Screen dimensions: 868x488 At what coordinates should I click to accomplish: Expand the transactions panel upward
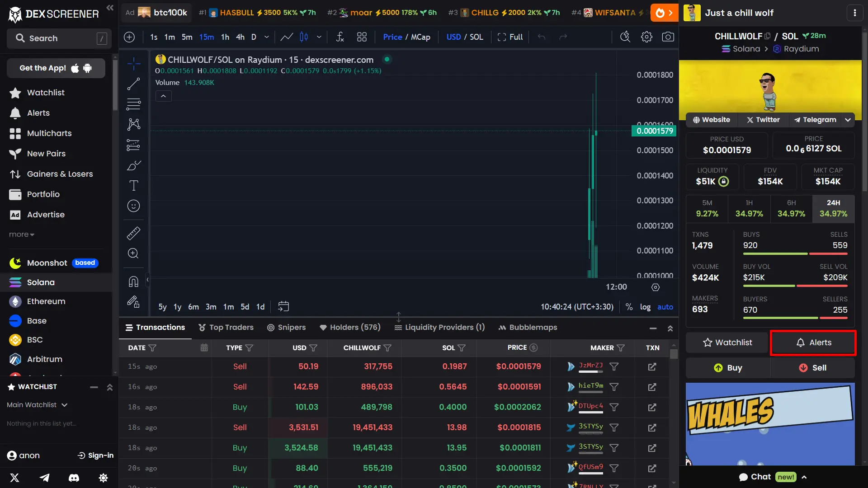(670, 328)
